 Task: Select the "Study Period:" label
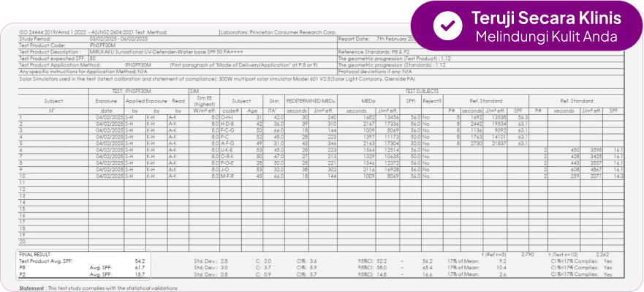[35, 39]
